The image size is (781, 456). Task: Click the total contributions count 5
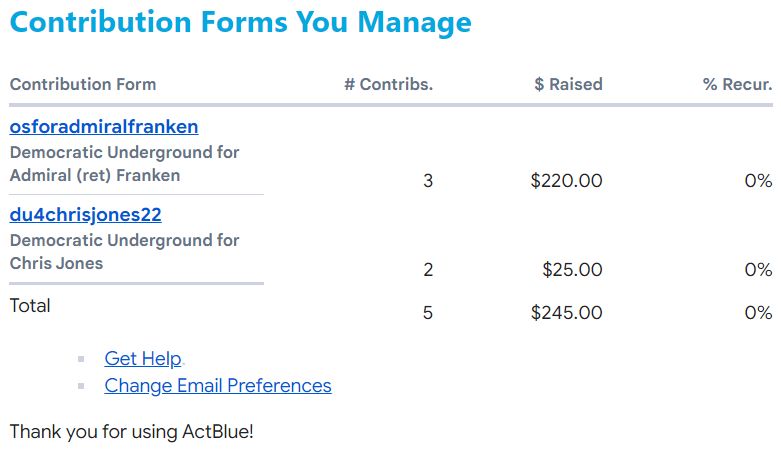(428, 313)
